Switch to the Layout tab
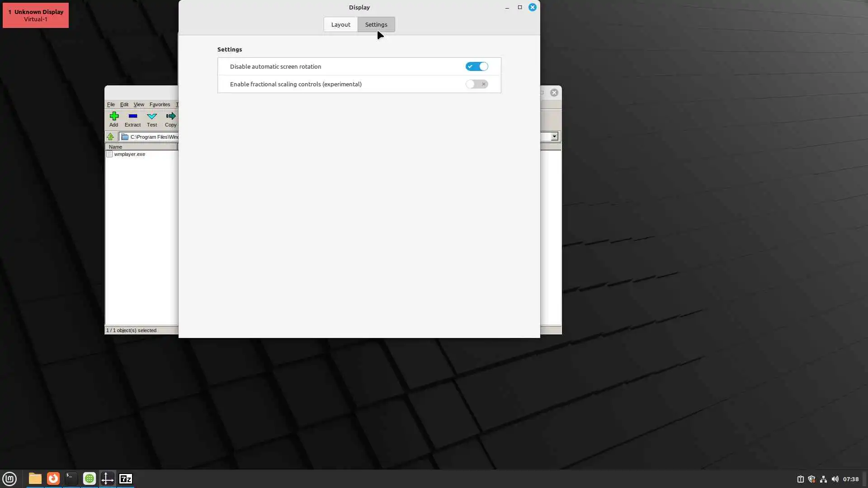 [x=340, y=24]
